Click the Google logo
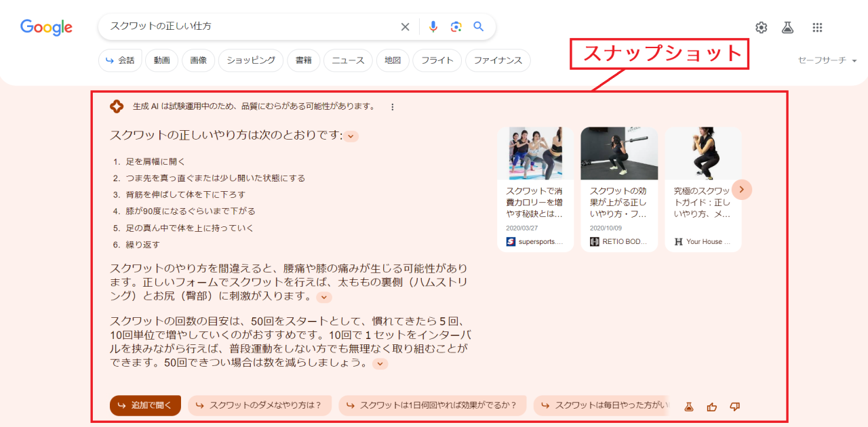Screen dimensions: 868x427 pos(46,27)
